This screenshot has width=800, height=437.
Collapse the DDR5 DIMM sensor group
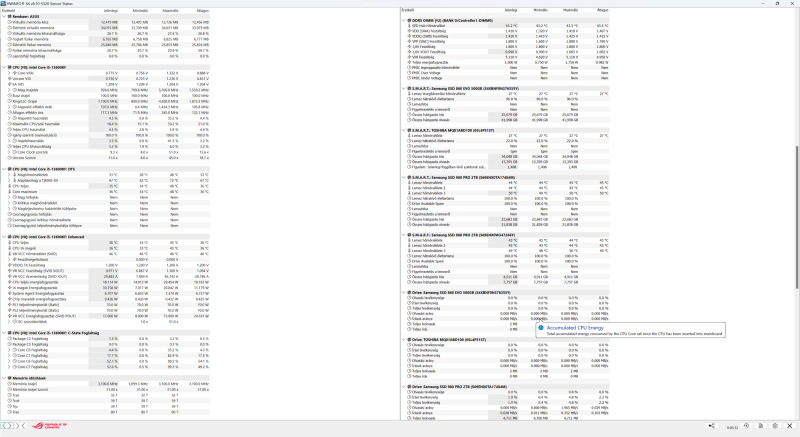pyautogui.click(x=404, y=20)
